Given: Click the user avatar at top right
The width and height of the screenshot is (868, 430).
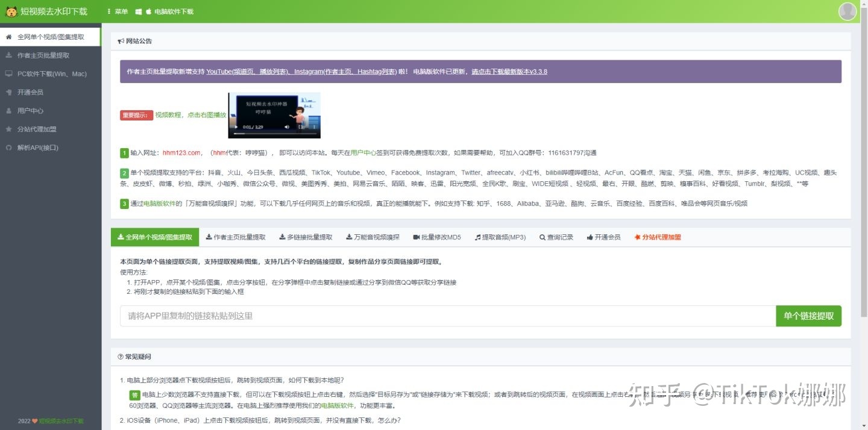Looking at the screenshot, I should point(847,11).
